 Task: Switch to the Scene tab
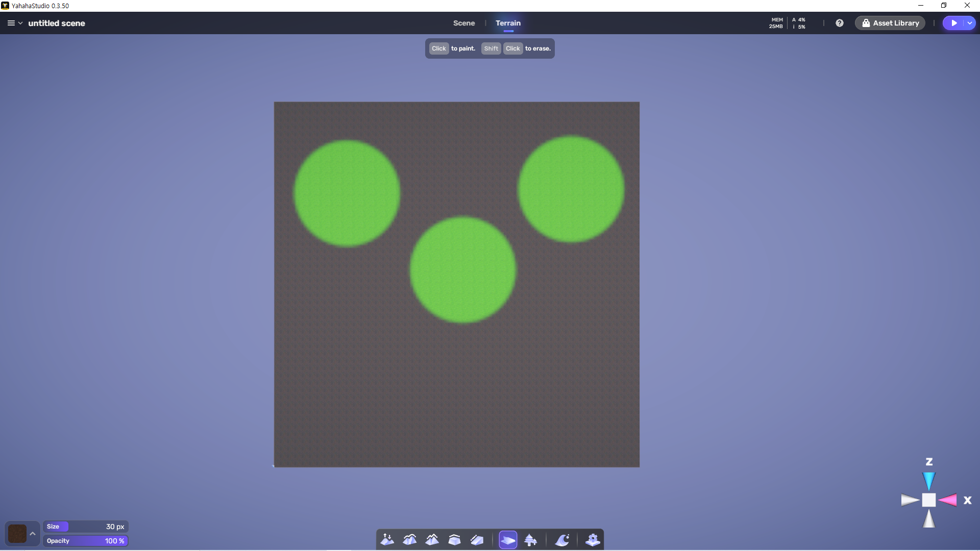click(463, 23)
